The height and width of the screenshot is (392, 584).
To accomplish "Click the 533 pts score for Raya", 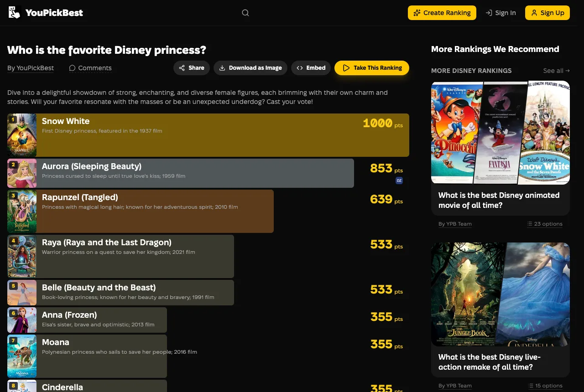I will coord(386,244).
